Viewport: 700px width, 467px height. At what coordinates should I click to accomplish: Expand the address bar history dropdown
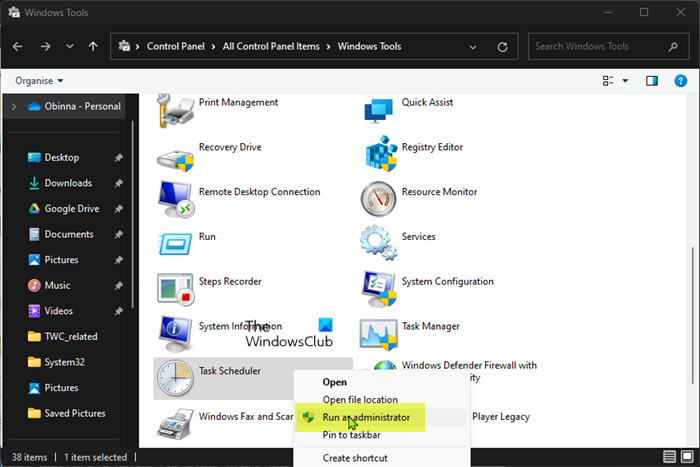click(x=473, y=47)
